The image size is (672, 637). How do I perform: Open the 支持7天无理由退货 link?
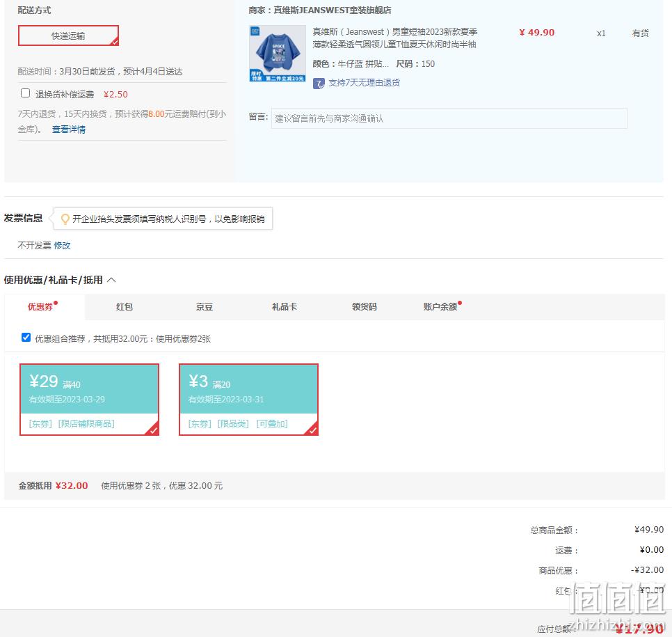(364, 82)
